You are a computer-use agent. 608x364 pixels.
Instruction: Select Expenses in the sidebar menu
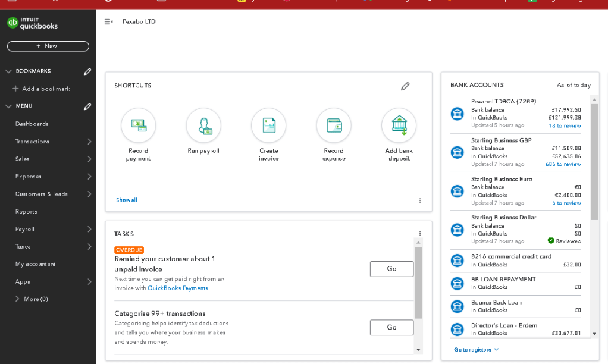[x=29, y=177]
